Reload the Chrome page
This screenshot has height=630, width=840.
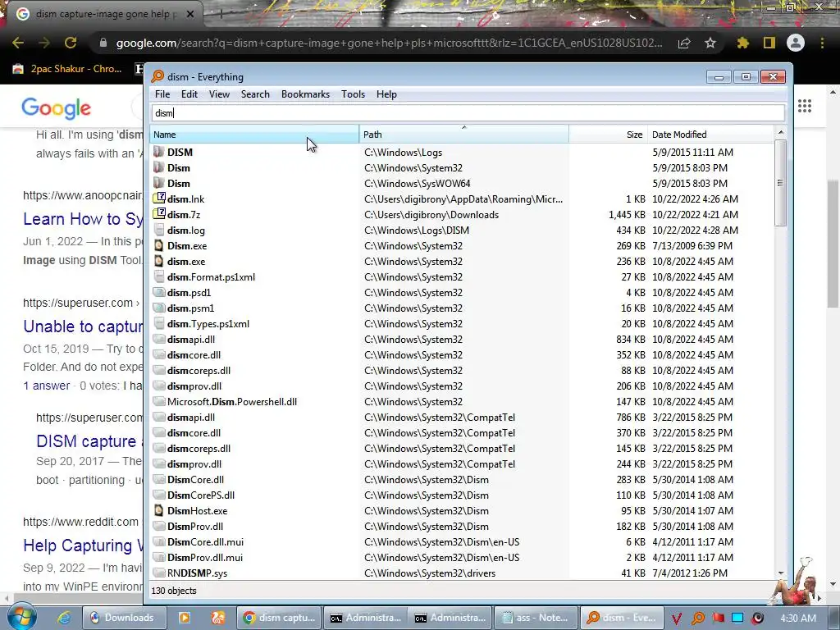71,43
